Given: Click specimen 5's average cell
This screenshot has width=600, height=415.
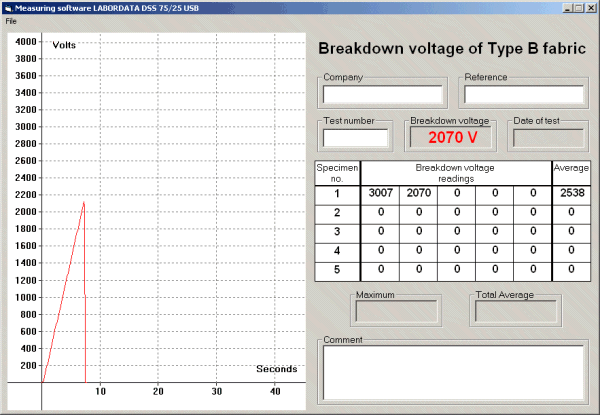Looking at the screenshot, I should pos(571,269).
